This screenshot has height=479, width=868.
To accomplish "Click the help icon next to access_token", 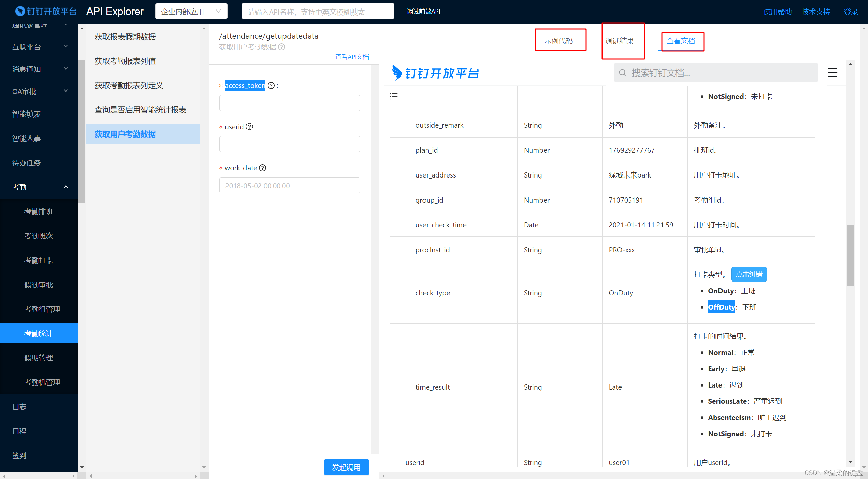I will [271, 86].
